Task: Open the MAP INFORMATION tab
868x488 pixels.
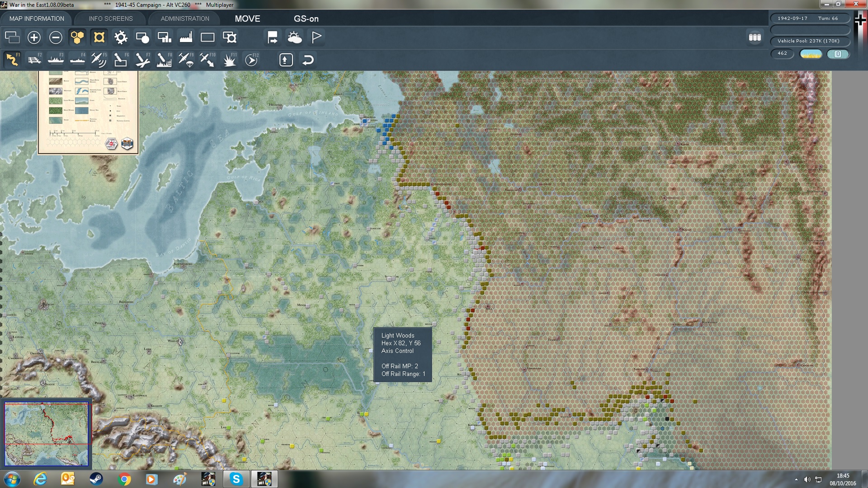Action: [37, 19]
